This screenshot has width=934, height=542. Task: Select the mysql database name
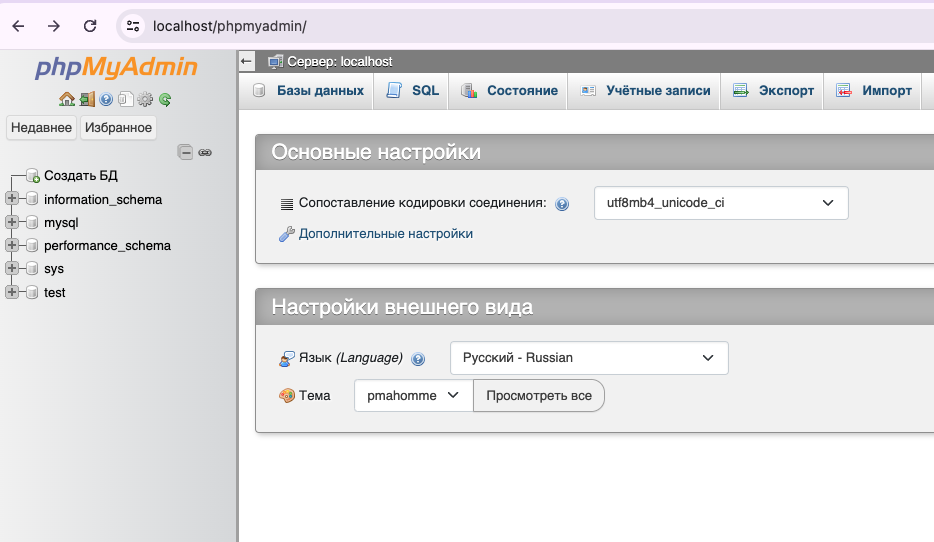(61, 223)
